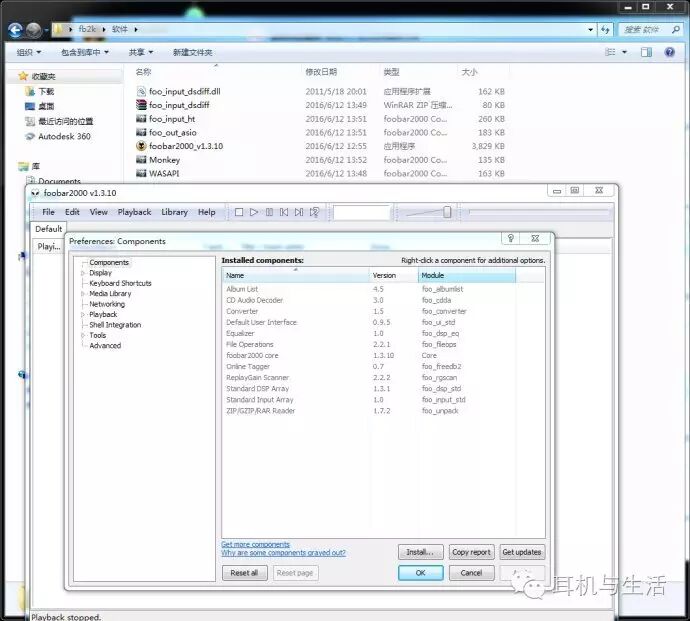Select Advanced preferences page
This screenshot has width=690, height=621.
[105, 345]
